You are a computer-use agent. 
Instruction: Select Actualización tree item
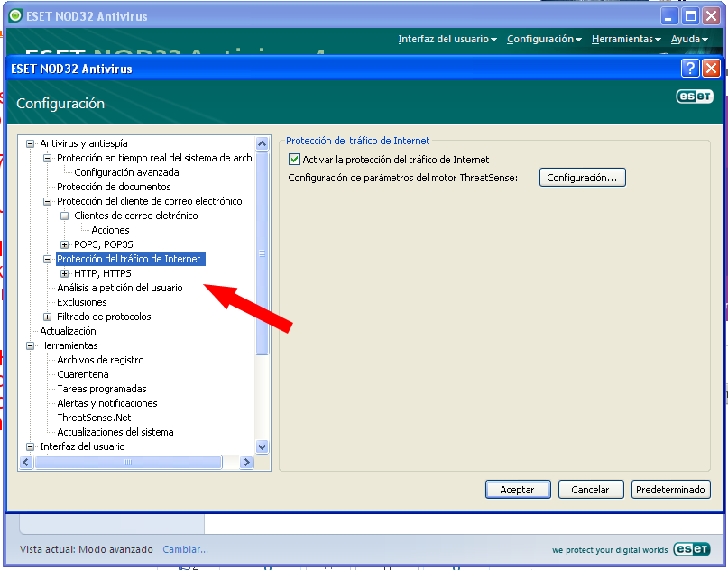click(x=68, y=331)
